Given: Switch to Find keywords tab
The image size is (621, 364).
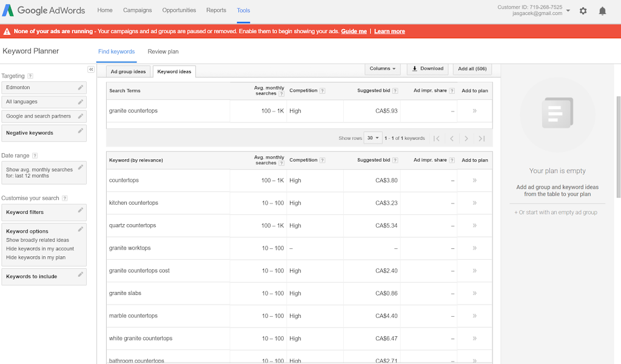Looking at the screenshot, I should 116,51.
